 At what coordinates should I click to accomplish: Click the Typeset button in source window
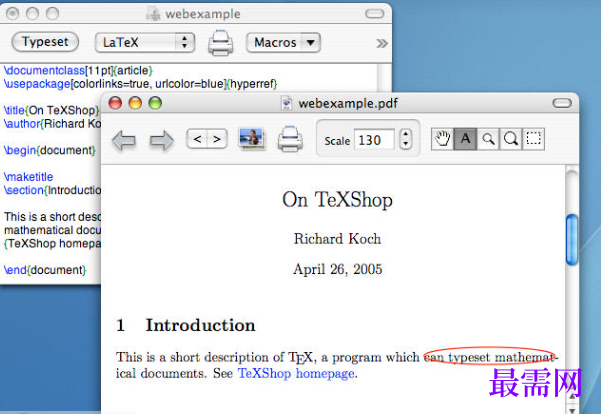pos(45,42)
